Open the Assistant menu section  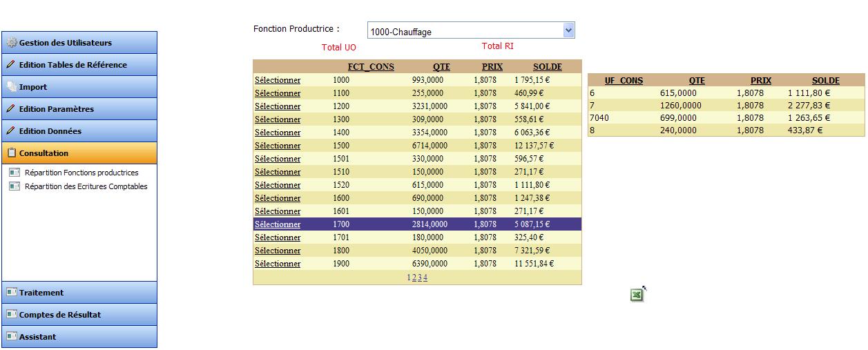[x=37, y=337]
